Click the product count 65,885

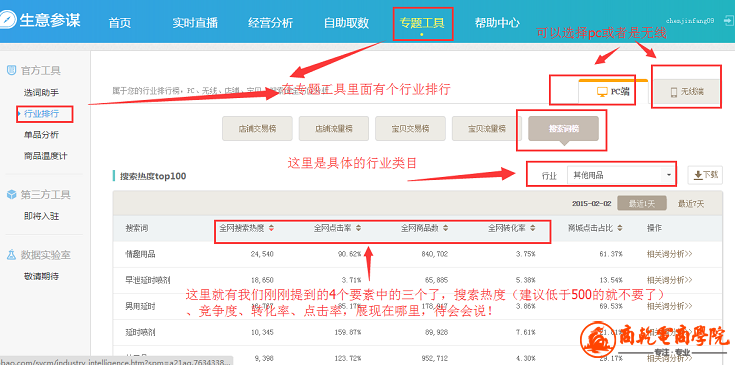coord(436,280)
